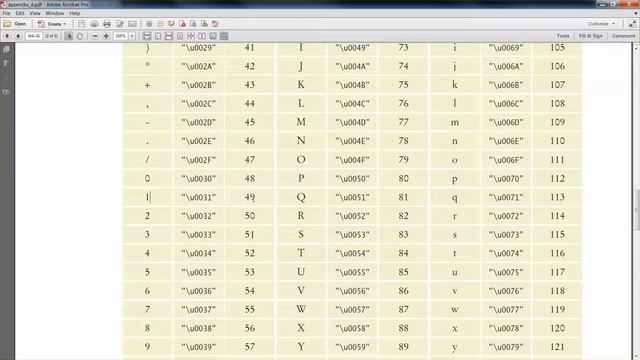This screenshot has height=360, width=640.
Task: Click the lowercase letter k cell
Action: point(455,84)
